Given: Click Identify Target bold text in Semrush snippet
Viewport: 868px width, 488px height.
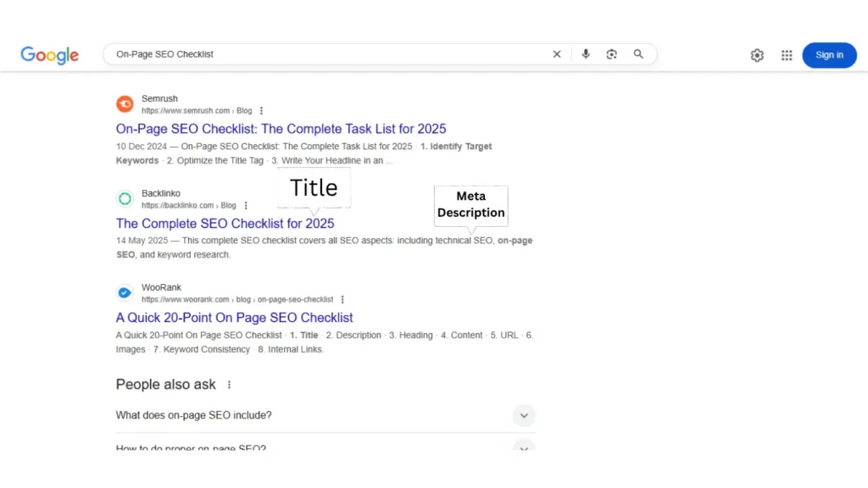Looking at the screenshot, I should coord(461,147).
